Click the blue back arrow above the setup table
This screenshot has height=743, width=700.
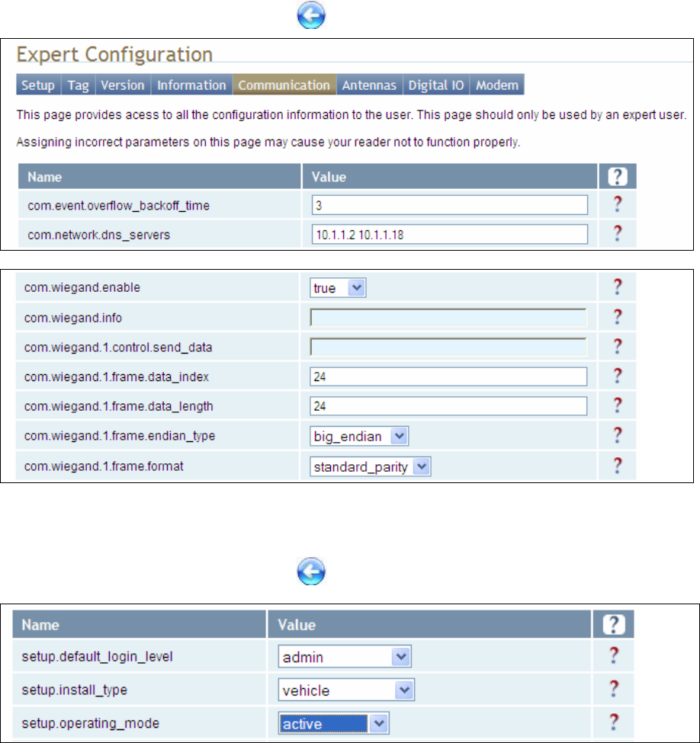click(x=311, y=571)
